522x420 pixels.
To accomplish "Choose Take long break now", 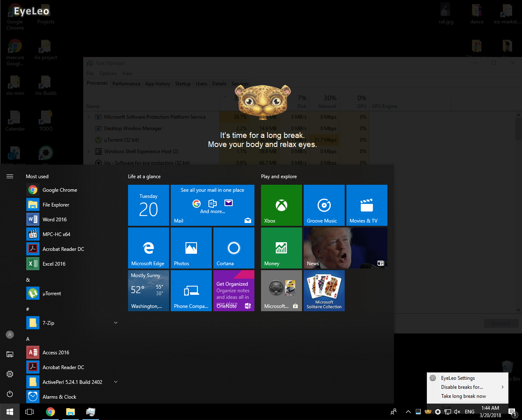I will tap(467, 396).
